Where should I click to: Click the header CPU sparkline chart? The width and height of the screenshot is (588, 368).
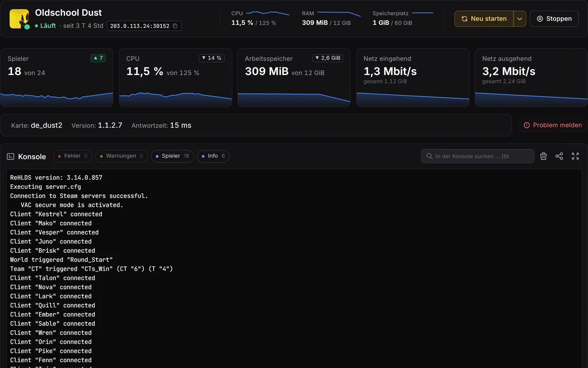[x=268, y=13]
